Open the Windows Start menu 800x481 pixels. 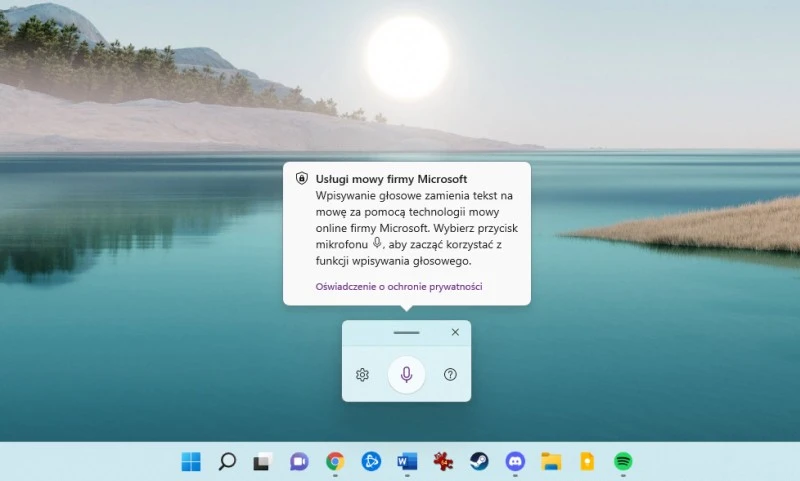(191, 461)
